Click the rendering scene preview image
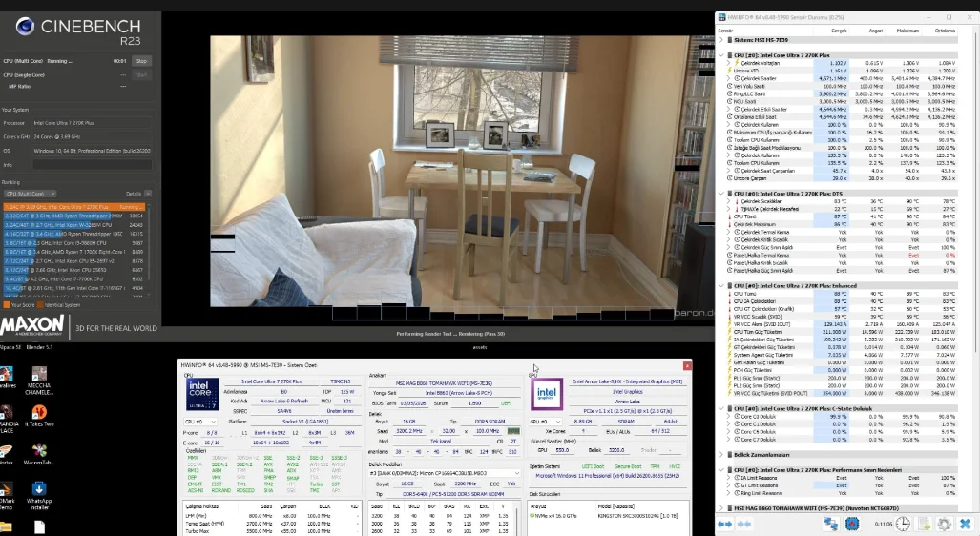 point(461,171)
